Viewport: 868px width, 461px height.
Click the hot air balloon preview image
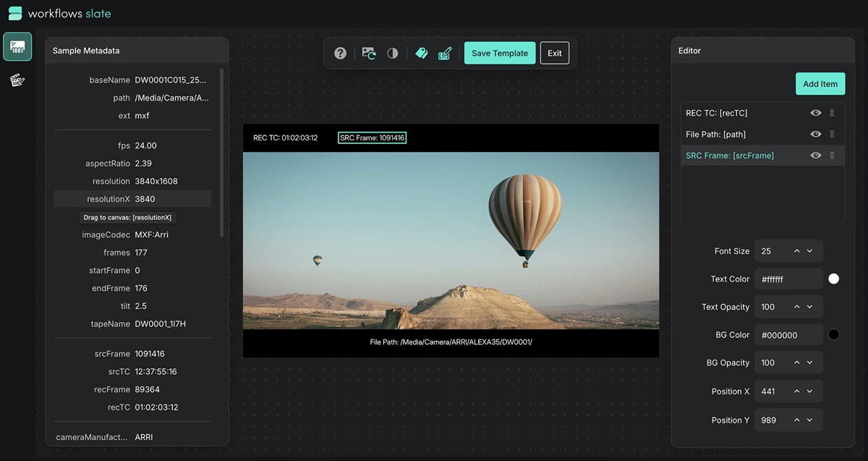451,240
